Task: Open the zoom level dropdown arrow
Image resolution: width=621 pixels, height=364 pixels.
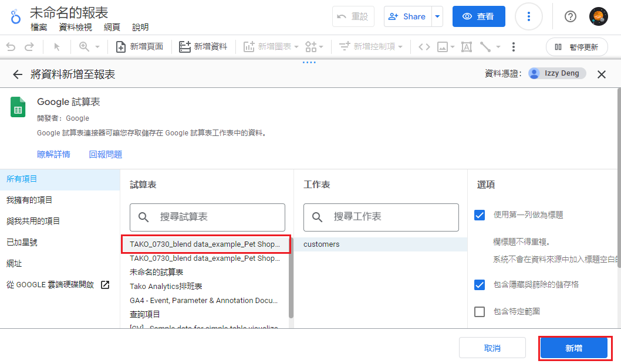Action: pos(97,47)
